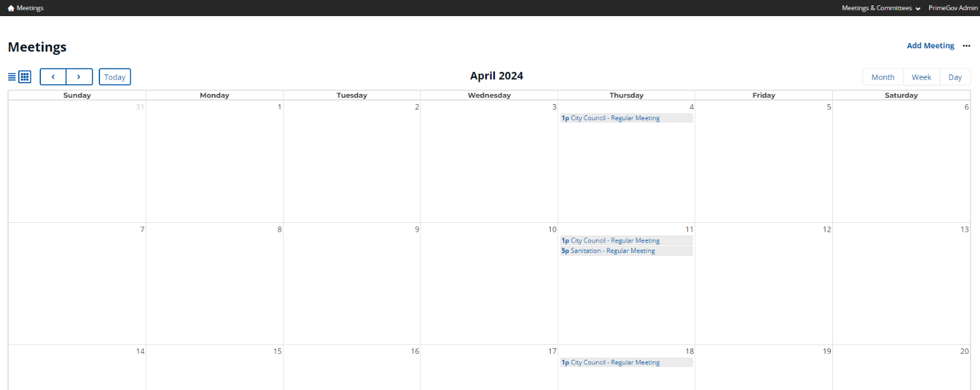Viewport: 980px width, 390px height.
Task: Select day number 15 on Monday
Action: (277, 351)
